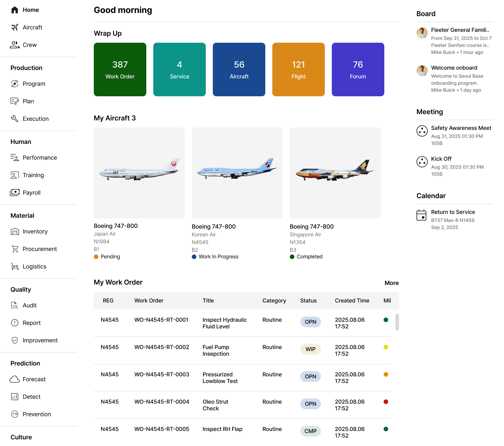Click red milestone dot for WO-N4545-RT-0004

386,402
